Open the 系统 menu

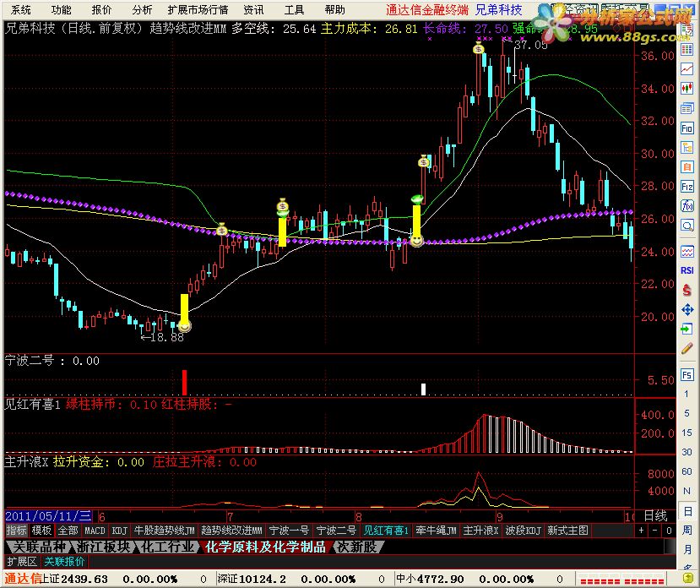[x=20, y=9]
